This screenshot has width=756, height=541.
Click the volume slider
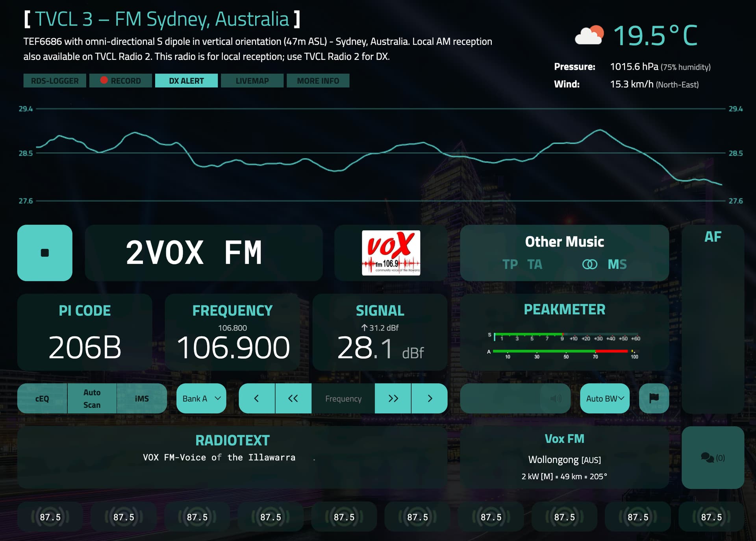[515, 398]
